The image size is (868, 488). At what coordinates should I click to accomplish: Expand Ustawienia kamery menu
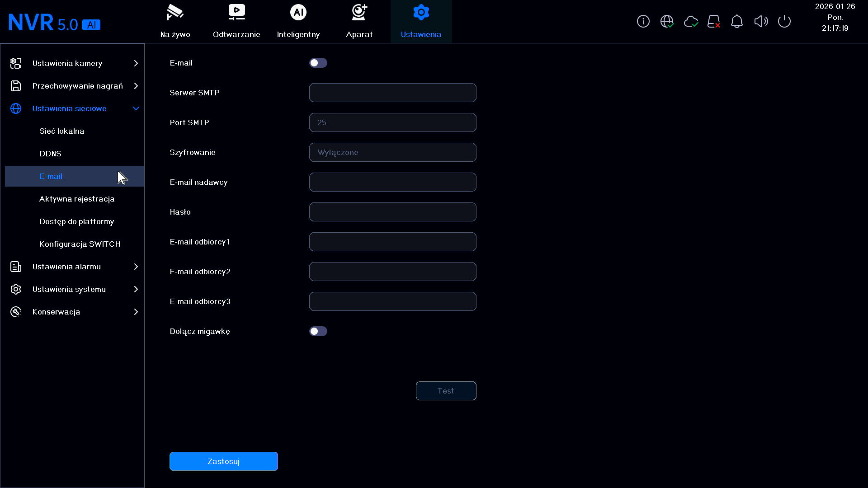75,63
